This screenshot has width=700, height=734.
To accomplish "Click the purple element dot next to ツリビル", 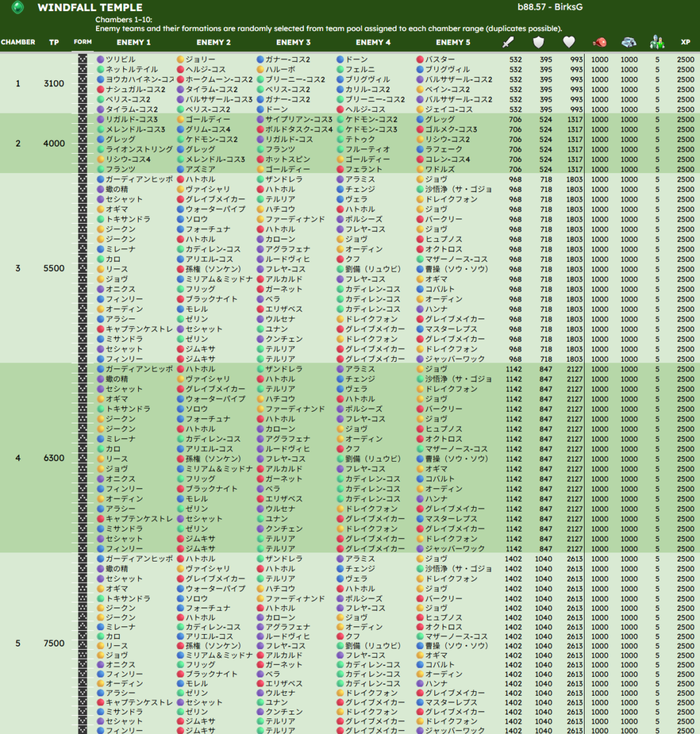I will [x=100, y=60].
